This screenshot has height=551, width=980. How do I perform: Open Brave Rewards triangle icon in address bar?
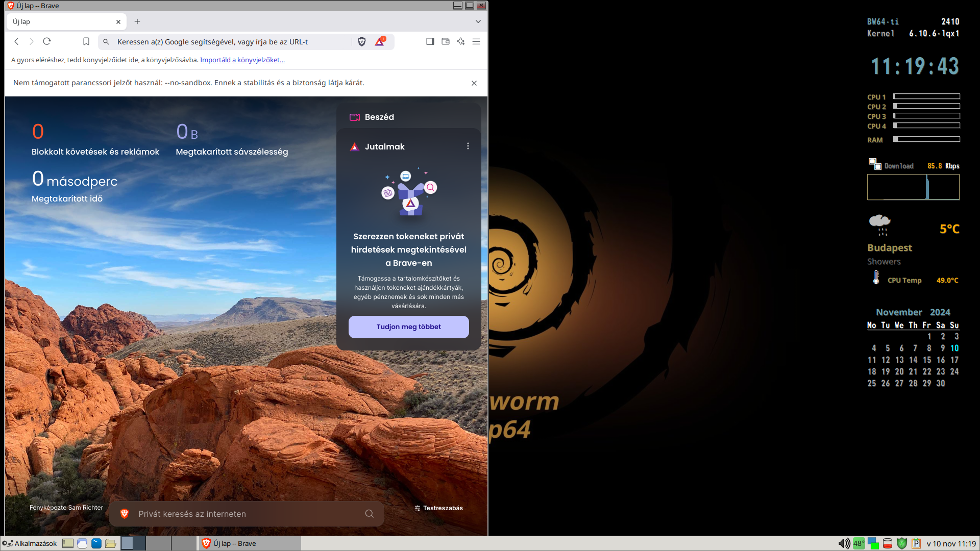pyautogui.click(x=380, y=42)
